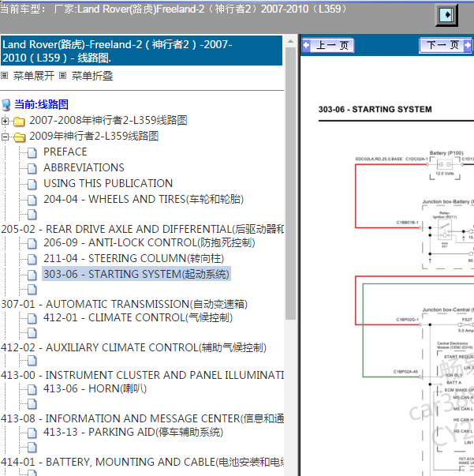The width and height of the screenshot is (474, 476).
Task: Click the exit arrow icon at top right
Action: coord(446,14)
